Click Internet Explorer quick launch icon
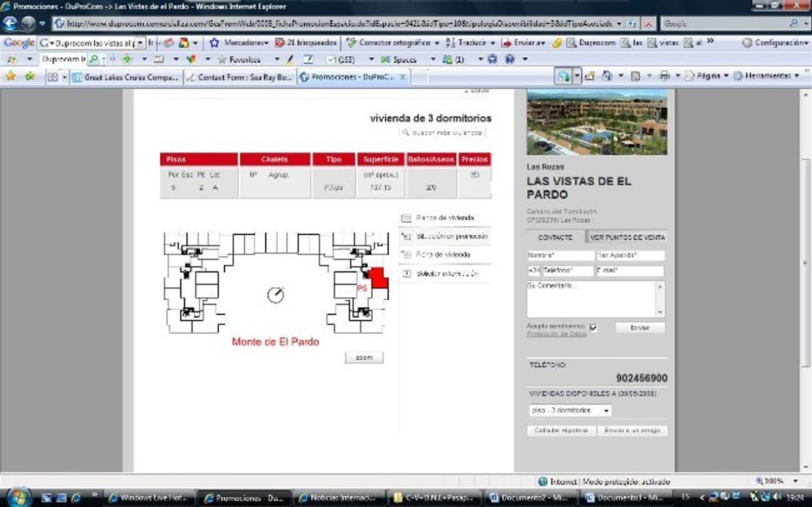Viewport: 812px width, 507px height. [x=76, y=497]
